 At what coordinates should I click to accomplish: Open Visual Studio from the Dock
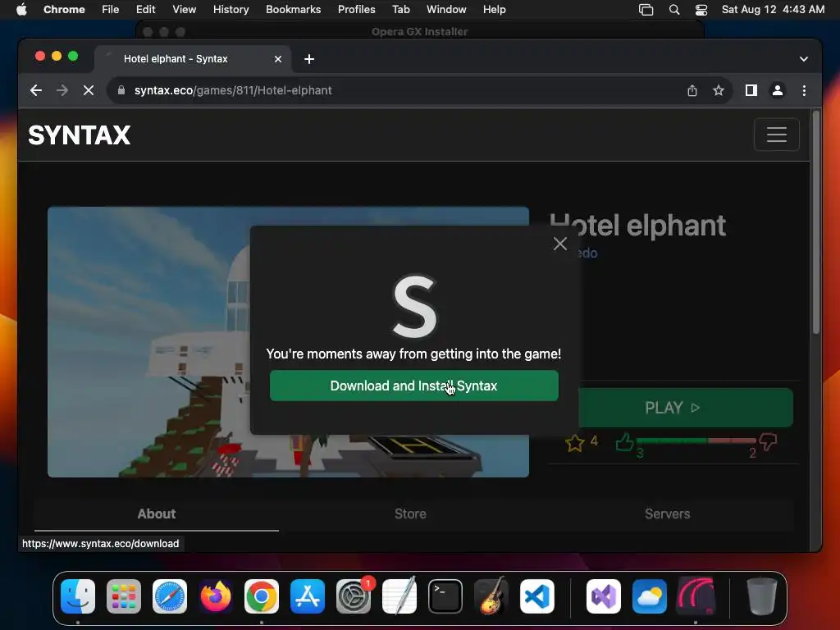[x=604, y=596]
